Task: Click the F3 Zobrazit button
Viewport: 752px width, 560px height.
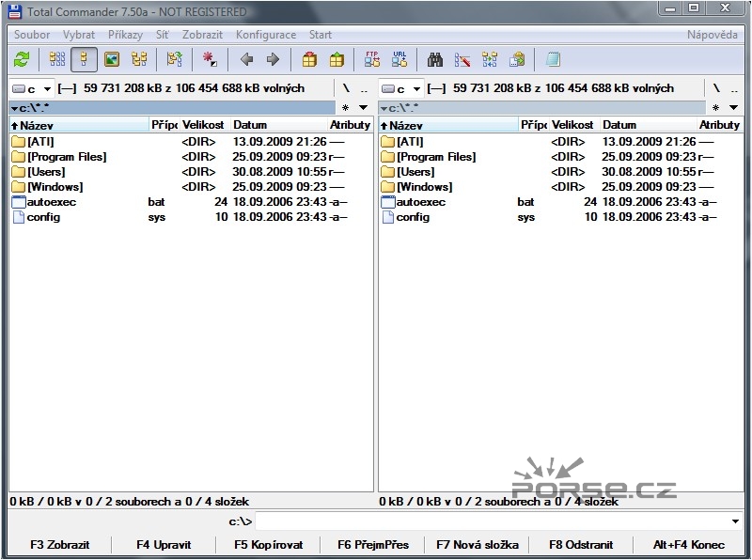Action: [59, 545]
